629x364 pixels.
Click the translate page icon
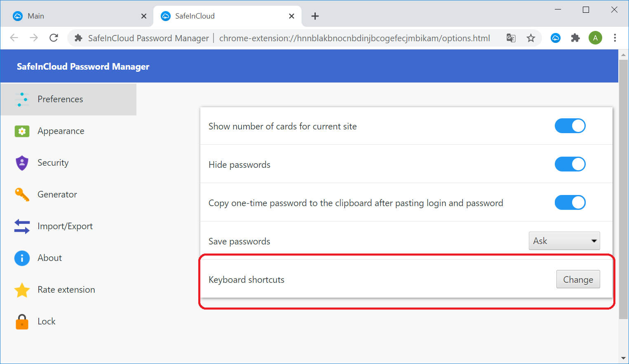point(511,38)
